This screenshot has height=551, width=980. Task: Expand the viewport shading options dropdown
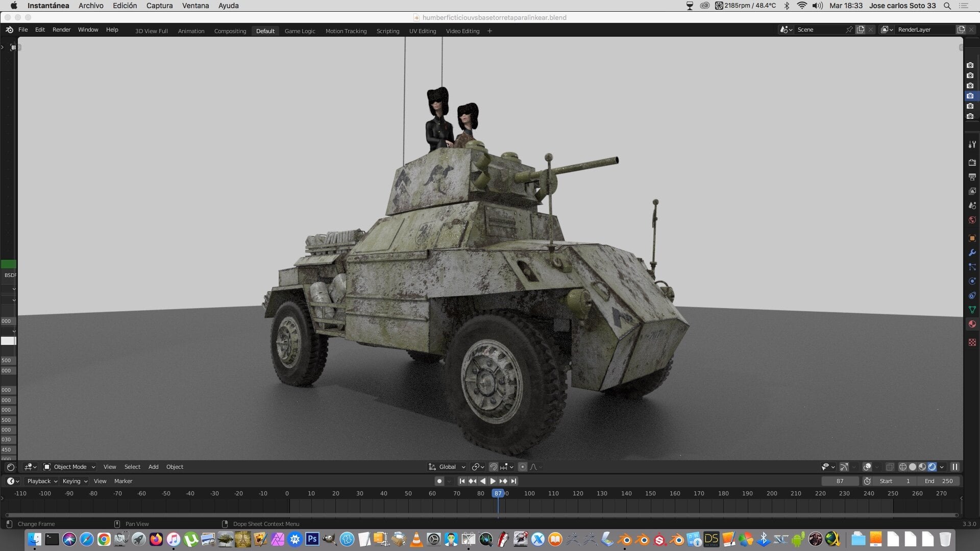(942, 467)
